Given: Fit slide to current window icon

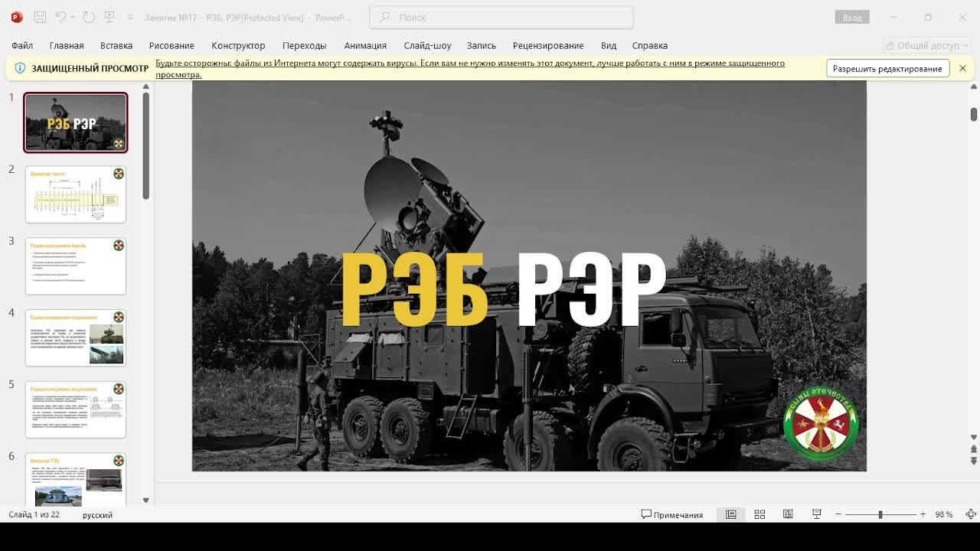Looking at the screenshot, I should pos(970,514).
